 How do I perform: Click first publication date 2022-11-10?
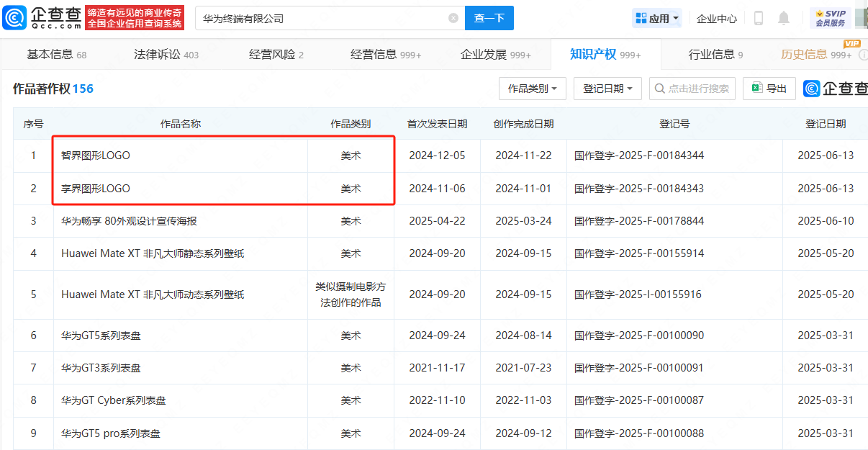coord(438,400)
